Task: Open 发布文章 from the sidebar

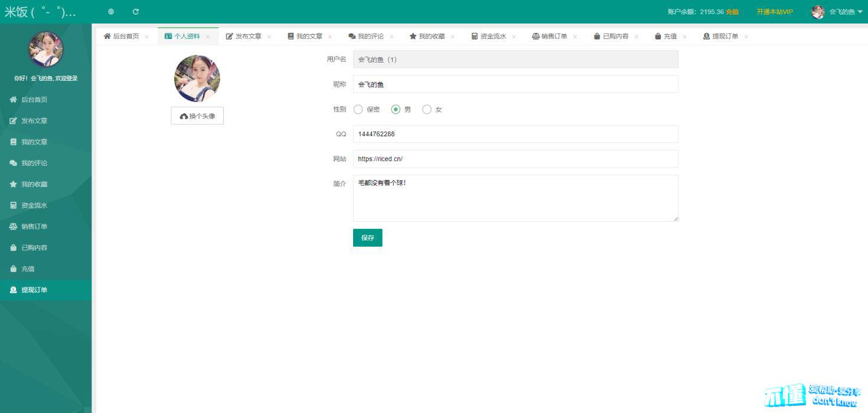Action: click(x=34, y=121)
